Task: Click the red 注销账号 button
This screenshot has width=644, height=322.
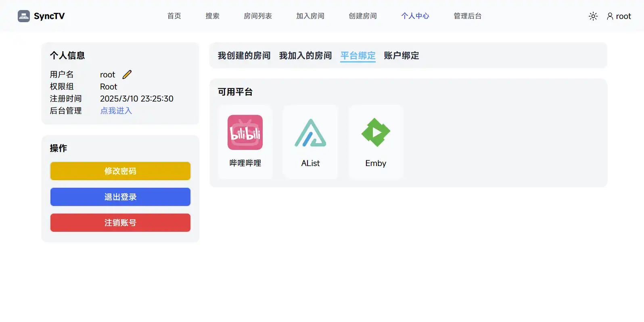Action: 120,223
